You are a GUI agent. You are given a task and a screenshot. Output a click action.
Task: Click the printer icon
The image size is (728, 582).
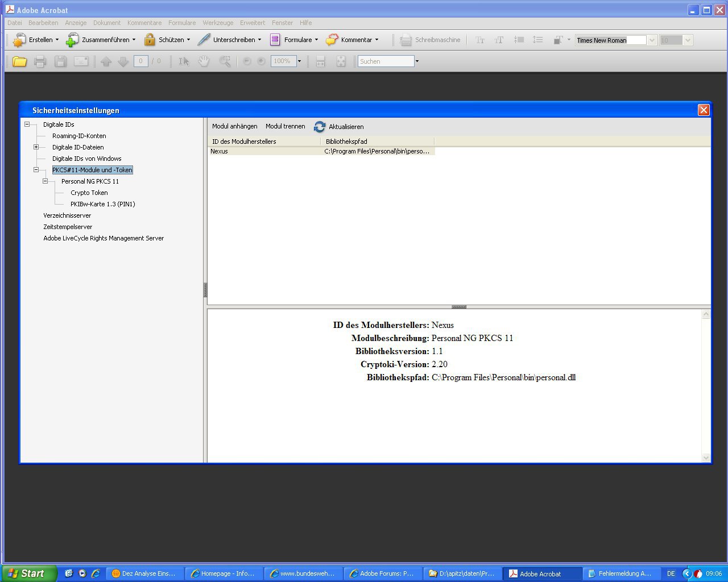coord(40,61)
